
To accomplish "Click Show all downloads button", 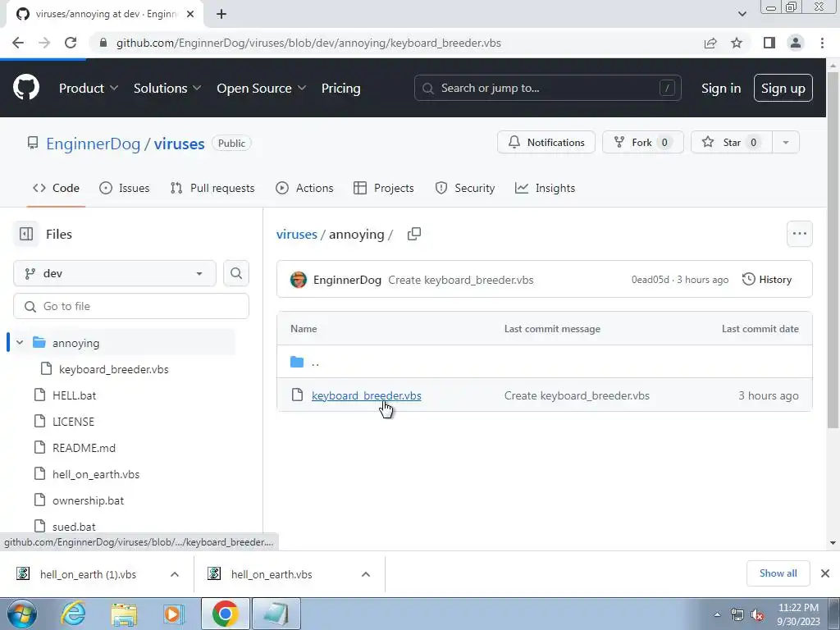I will (778, 573).
